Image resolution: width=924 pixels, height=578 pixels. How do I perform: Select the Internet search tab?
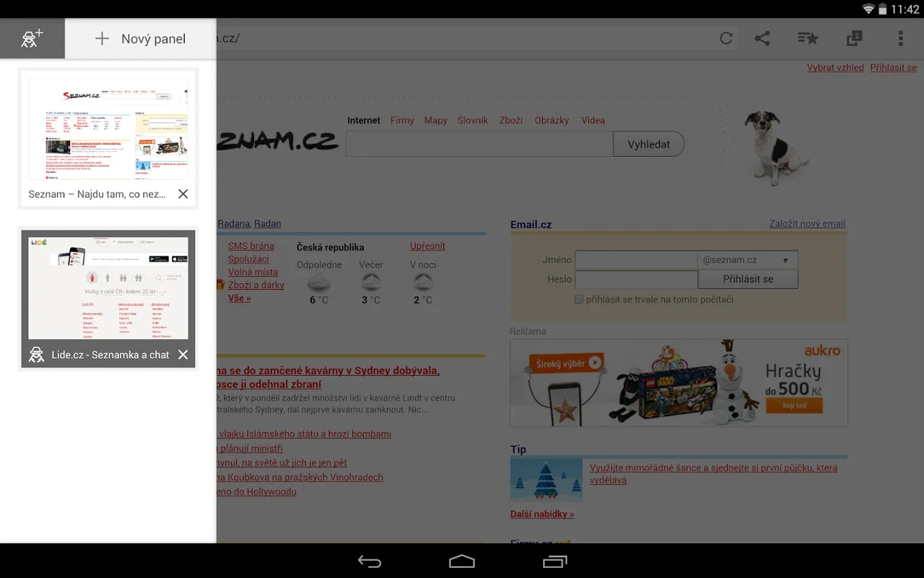tap(364, 120)
